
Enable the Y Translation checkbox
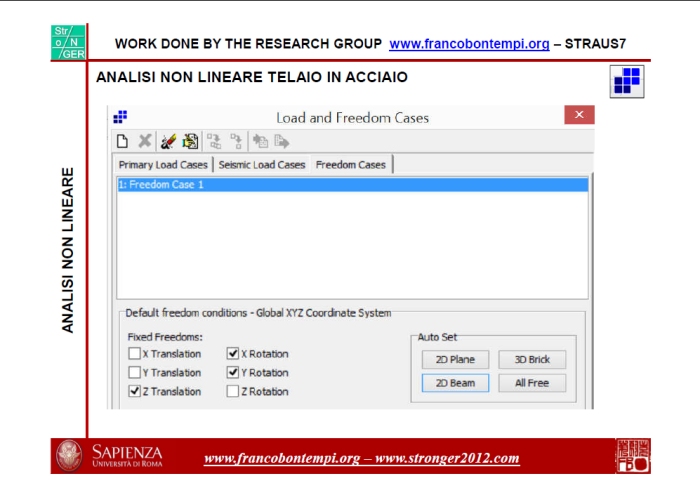point(134,373)
